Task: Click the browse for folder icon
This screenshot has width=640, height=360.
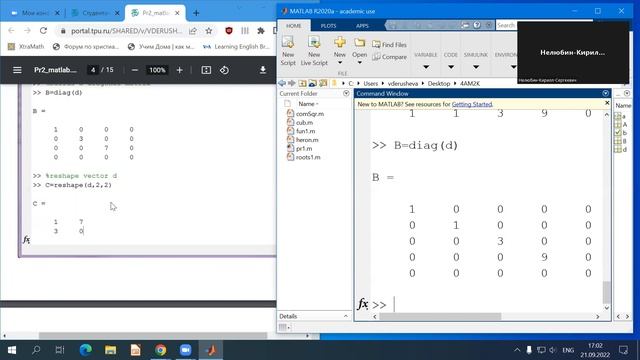Action: [x=313, y=83]
